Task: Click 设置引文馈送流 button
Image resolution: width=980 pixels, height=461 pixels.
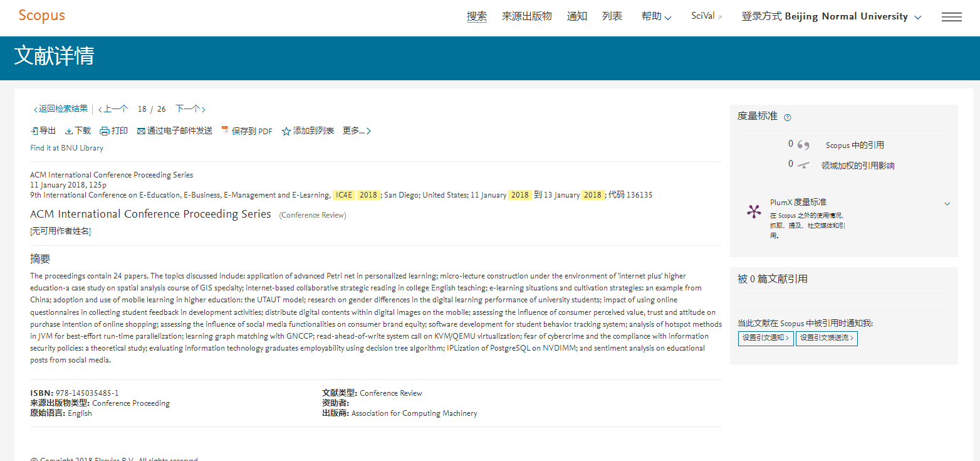Action: coord(826,338)
